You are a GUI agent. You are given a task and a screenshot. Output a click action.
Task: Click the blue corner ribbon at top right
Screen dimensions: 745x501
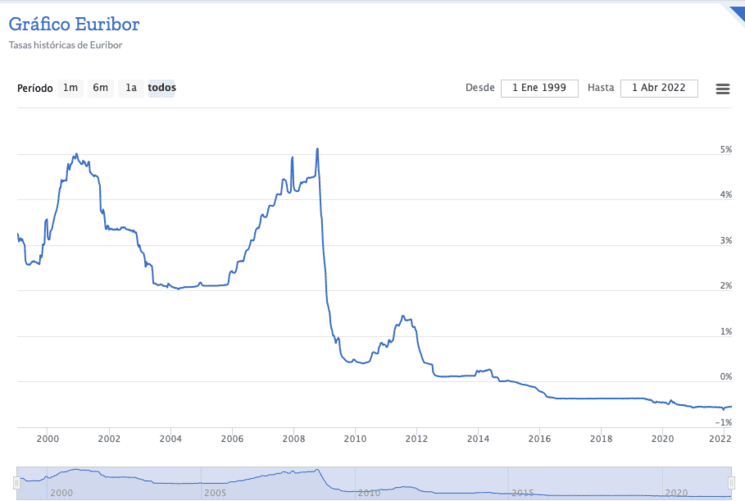click(735, 6)
